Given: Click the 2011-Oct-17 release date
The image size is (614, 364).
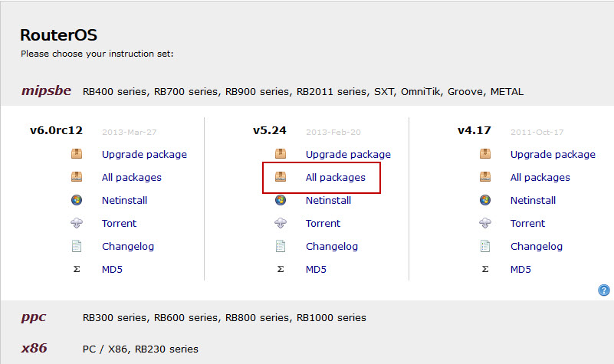Looking at the screenshot, I should (x=537, y=133).
